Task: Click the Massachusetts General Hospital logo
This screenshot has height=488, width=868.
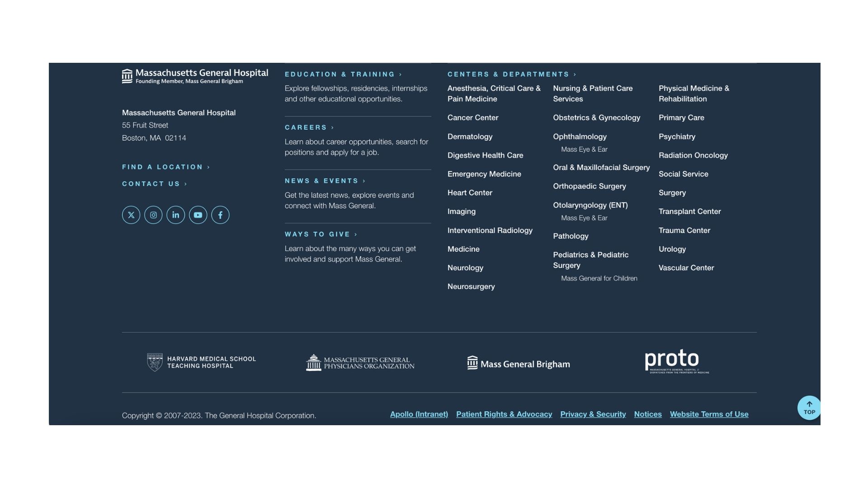Action: [195, 75]
